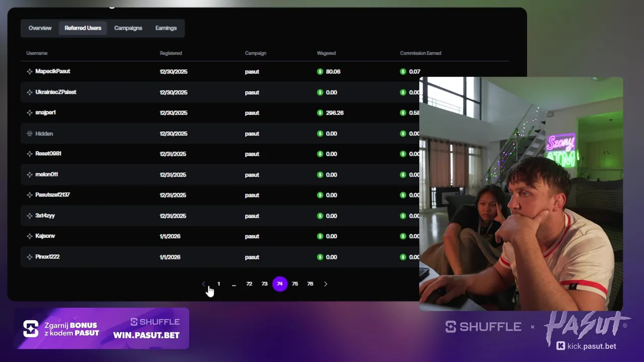Click the rank icon beside Pinoxt222
Screen dimensions: 644x362
coord(30,257)
